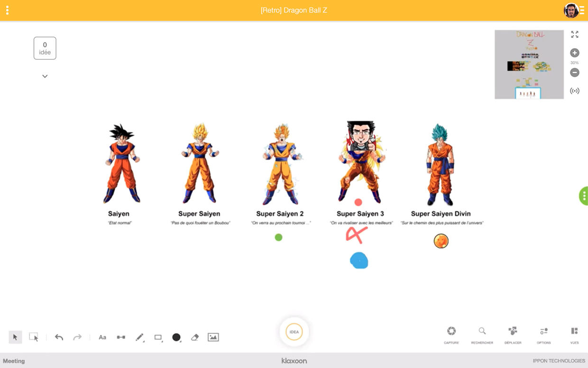Zoom in with the plus button
The width and height of the screenshot is (588, 368).
(575, 53)
